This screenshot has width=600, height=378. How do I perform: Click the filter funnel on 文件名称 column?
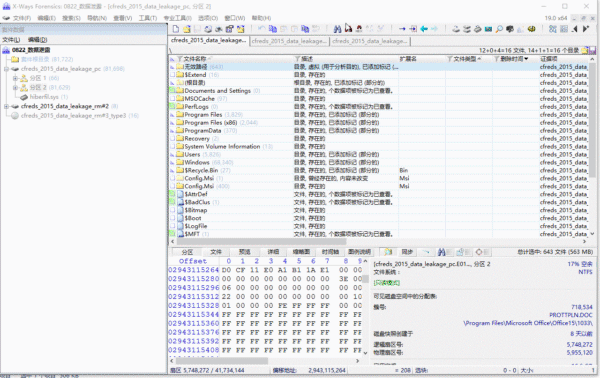tap(179, 59)
